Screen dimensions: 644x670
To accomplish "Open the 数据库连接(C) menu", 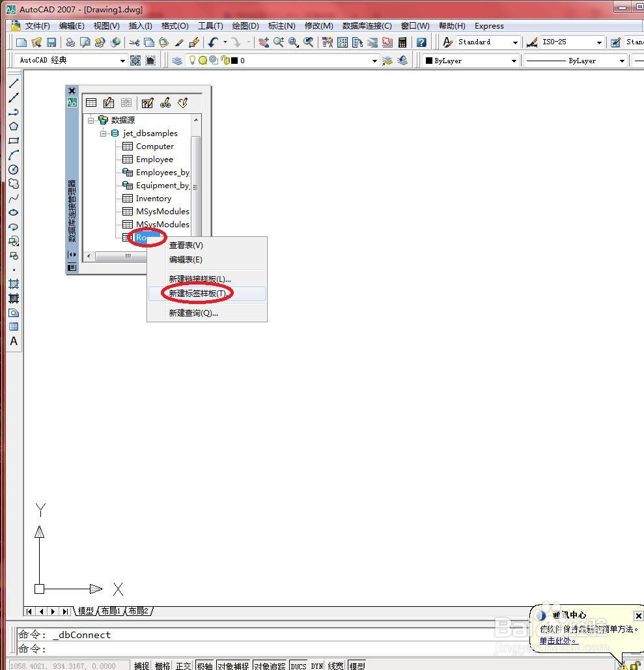I will (x=367, y=25).
